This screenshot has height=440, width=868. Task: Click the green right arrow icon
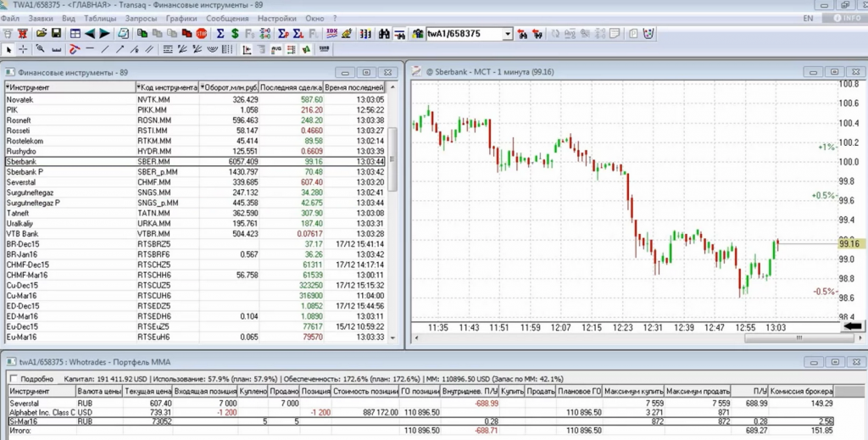click(105, 34)
